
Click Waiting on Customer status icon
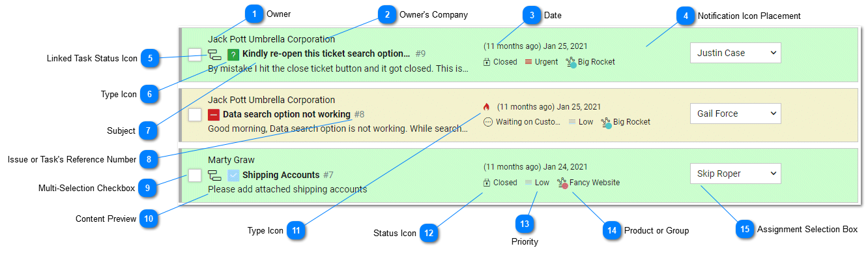pos(488,122)
